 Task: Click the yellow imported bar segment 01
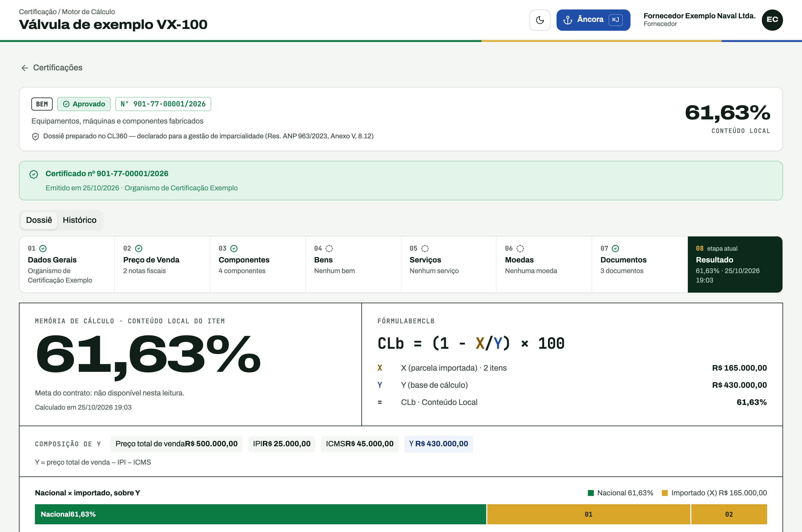coord(588,514)
